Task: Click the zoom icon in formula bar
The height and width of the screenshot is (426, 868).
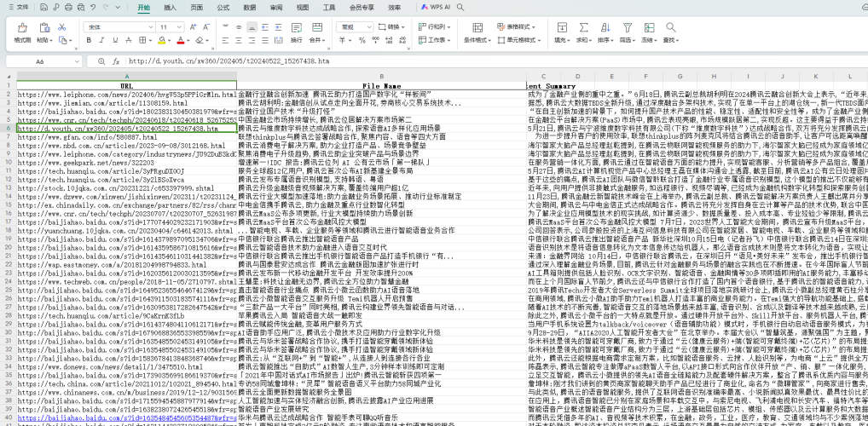Action: [100, 62]
